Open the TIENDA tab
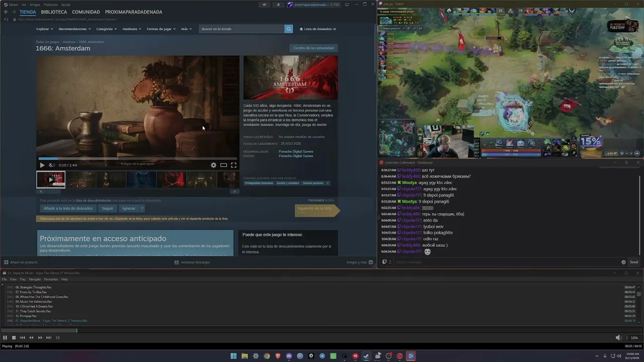This screenshot has height=362, width=644. pos(28,12)
